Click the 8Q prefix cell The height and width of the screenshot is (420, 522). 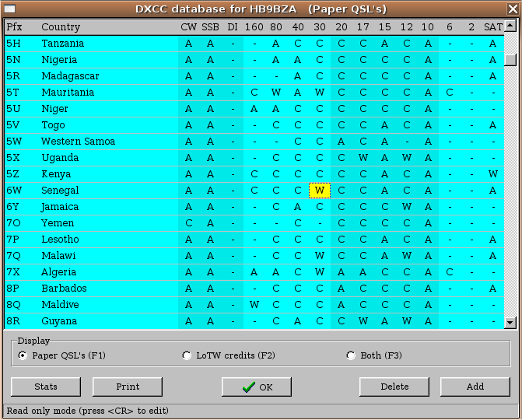tap(13, 305)
